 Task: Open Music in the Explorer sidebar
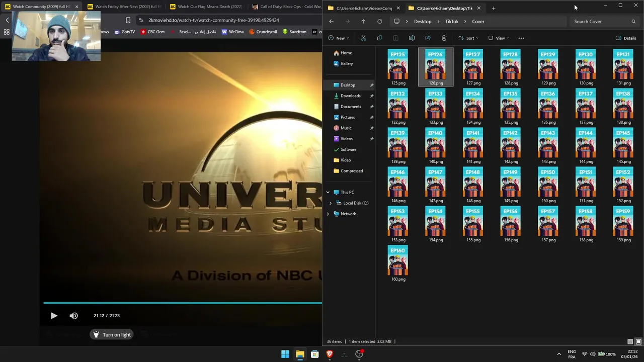pos(346,128)
